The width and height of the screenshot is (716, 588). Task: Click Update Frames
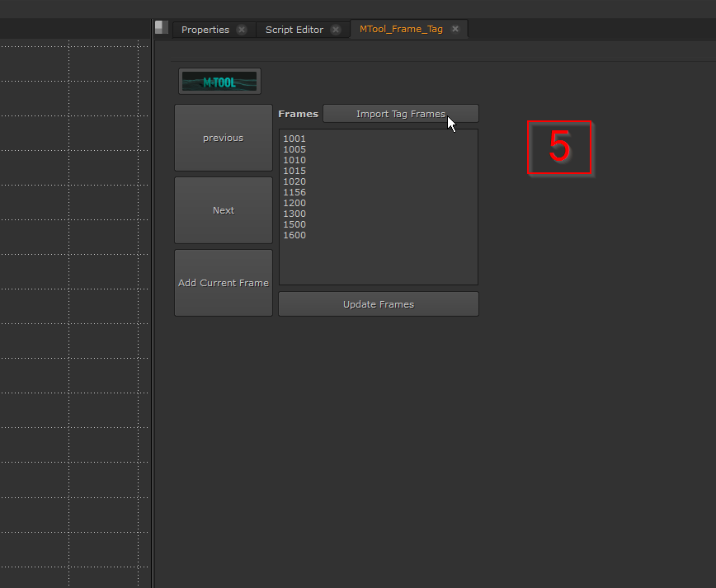[378, 303]
